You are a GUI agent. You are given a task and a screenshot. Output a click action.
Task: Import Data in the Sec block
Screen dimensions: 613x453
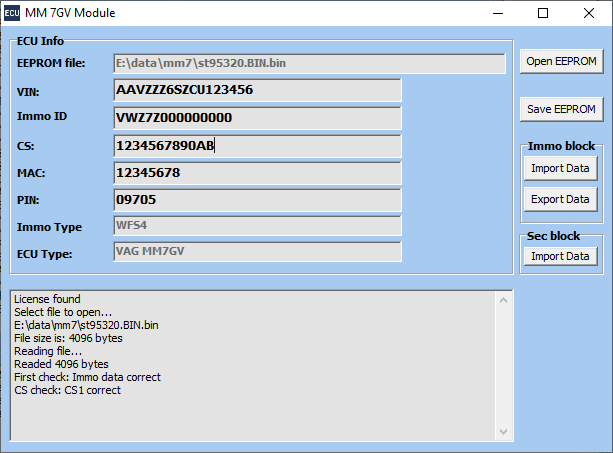click(560, 256)
